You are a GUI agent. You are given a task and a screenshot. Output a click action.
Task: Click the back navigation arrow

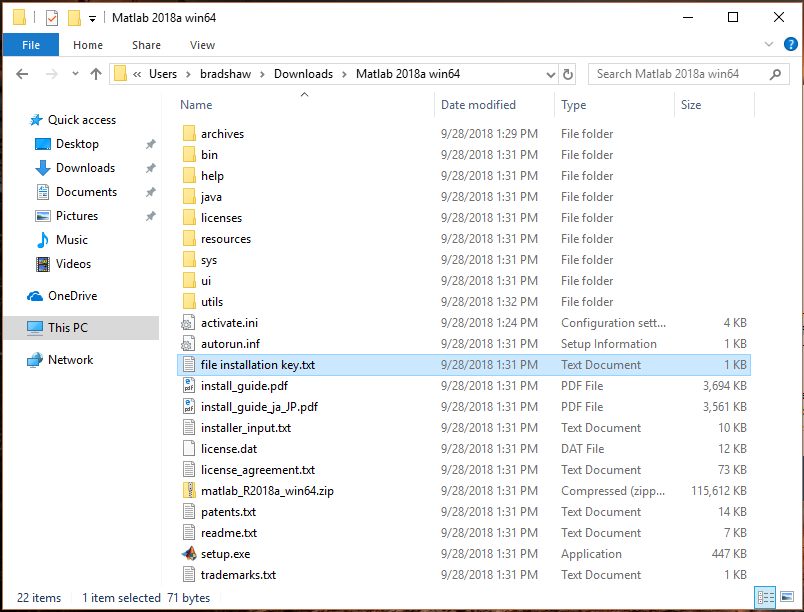click(22, 73)
